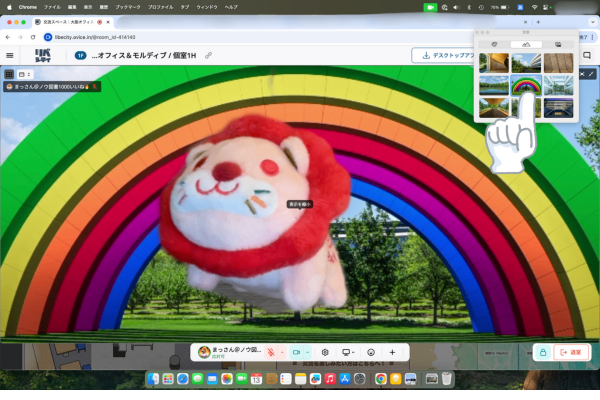Open the ファイル menu

click(x=52, y=7)
